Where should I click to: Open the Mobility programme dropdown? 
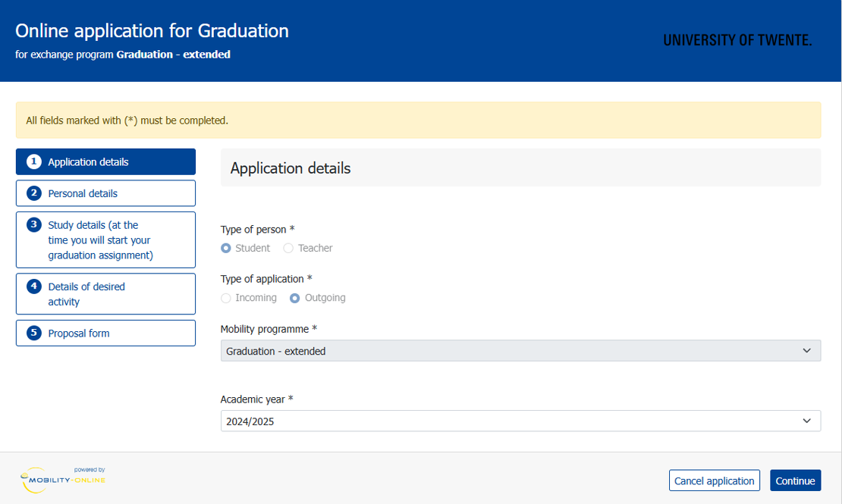520,350
